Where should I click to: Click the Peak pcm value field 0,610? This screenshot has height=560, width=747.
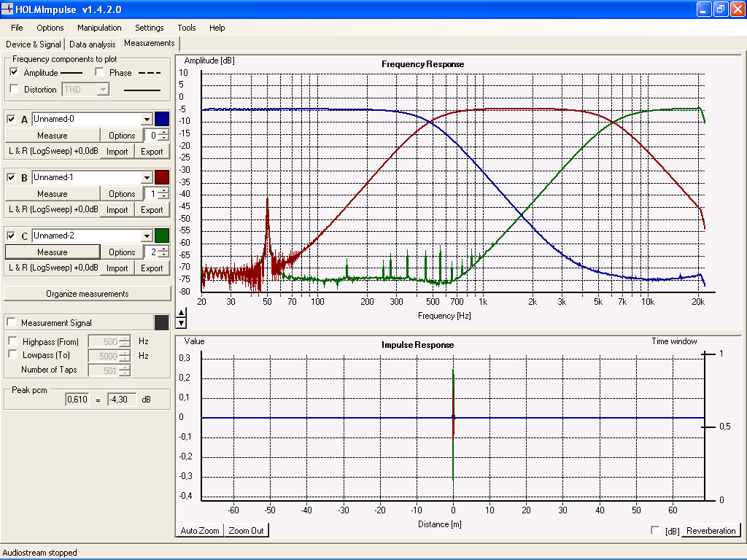coord(77,400)
